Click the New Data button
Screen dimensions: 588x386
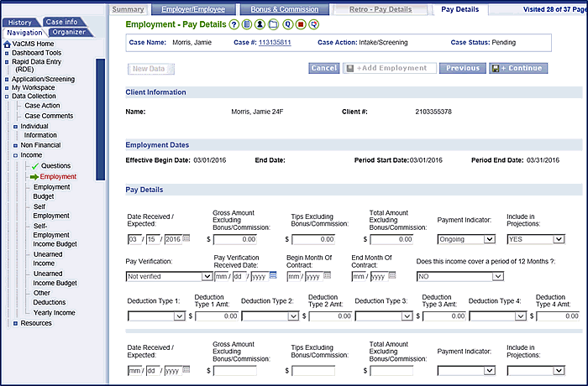tap(150, 69)
